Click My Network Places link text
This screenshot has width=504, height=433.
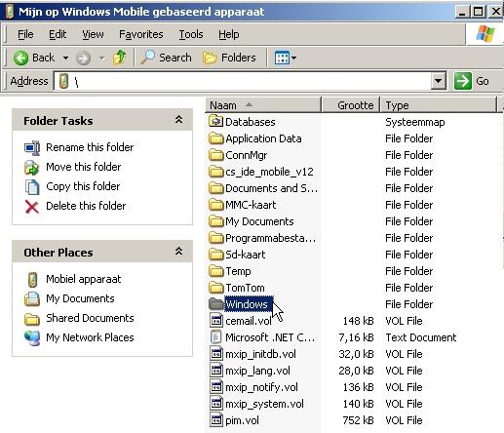coord(90,337)
